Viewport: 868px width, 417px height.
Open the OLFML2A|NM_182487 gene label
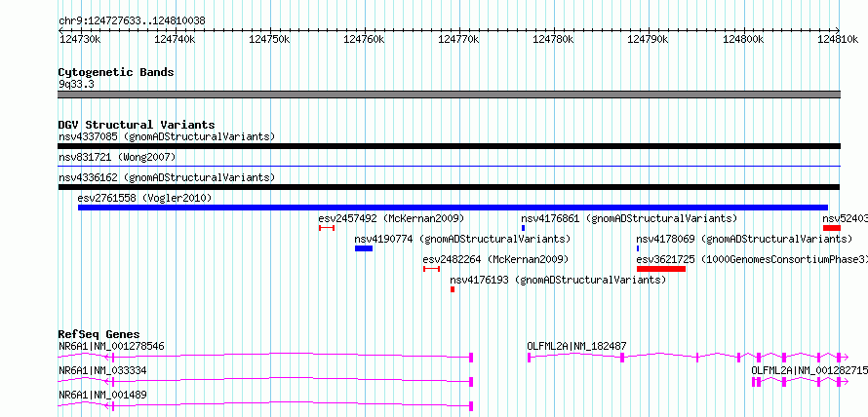point(576,347)
